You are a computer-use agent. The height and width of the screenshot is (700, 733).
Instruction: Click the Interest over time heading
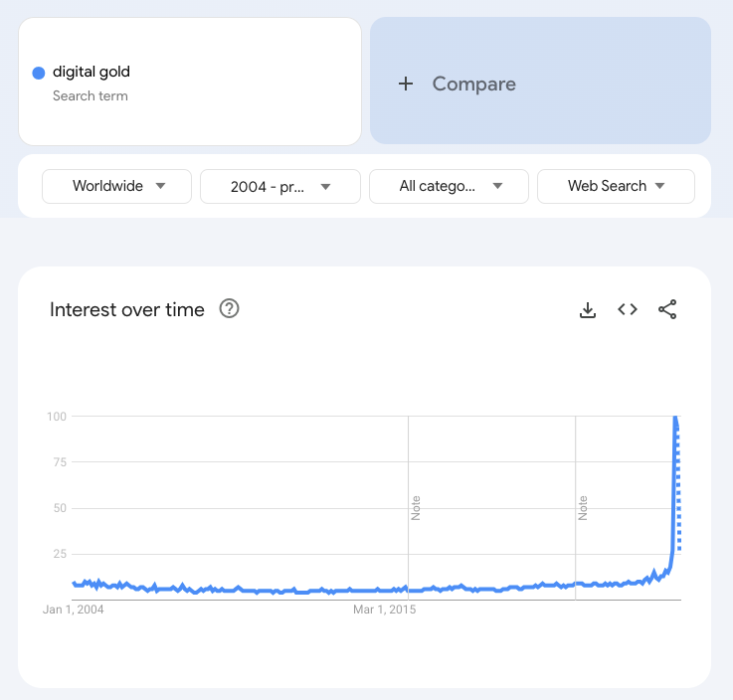pyautogui.click(x=127, y=309)
